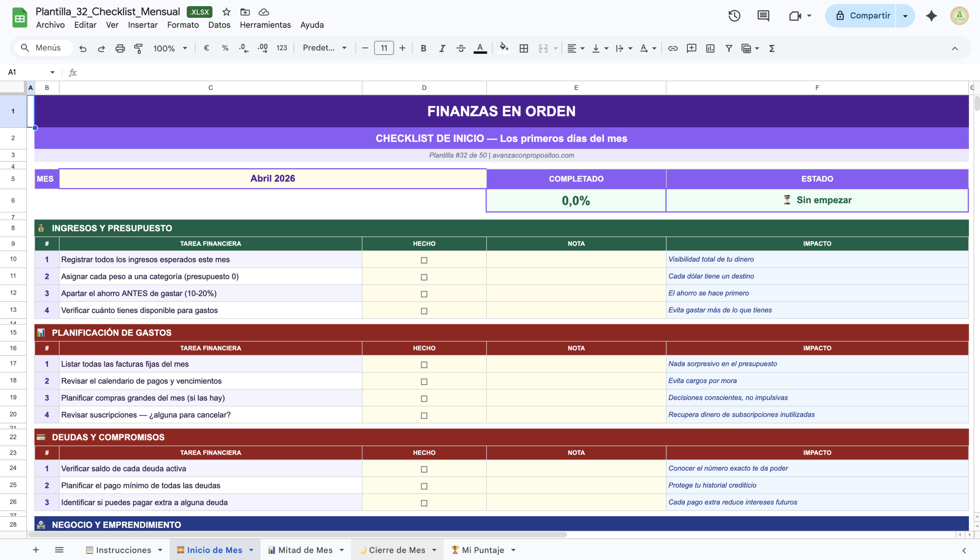Expand the Predet... font dropdown
980x560 pixels.
[x=325, y=48]
